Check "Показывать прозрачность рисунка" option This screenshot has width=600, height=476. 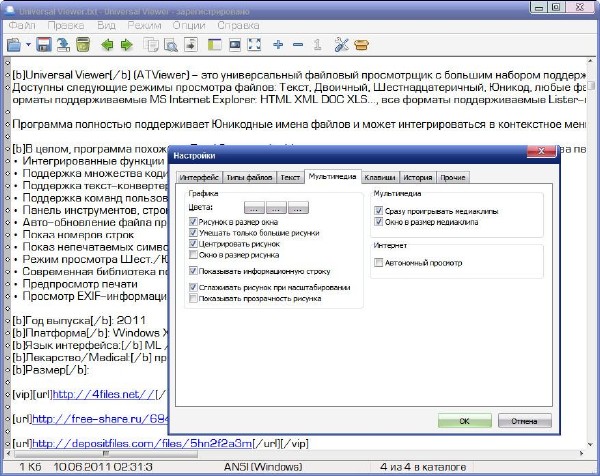192,298
